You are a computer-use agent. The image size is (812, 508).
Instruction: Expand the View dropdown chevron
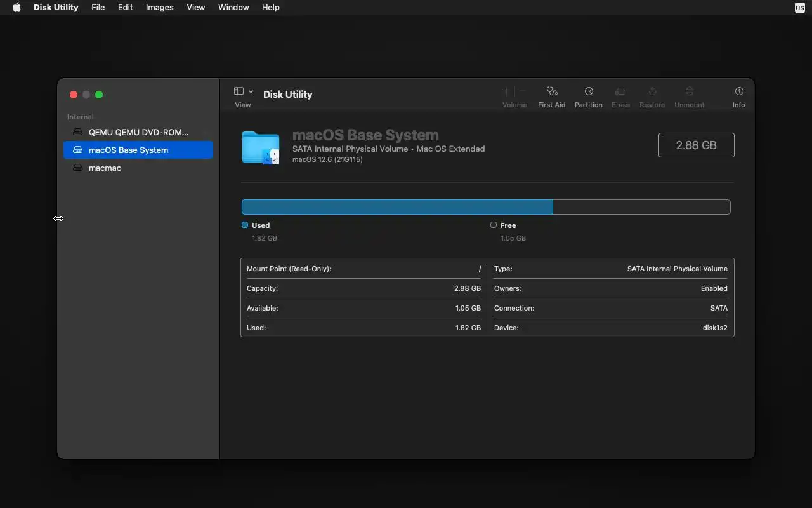pyautogui.click(x=251, y=91)
